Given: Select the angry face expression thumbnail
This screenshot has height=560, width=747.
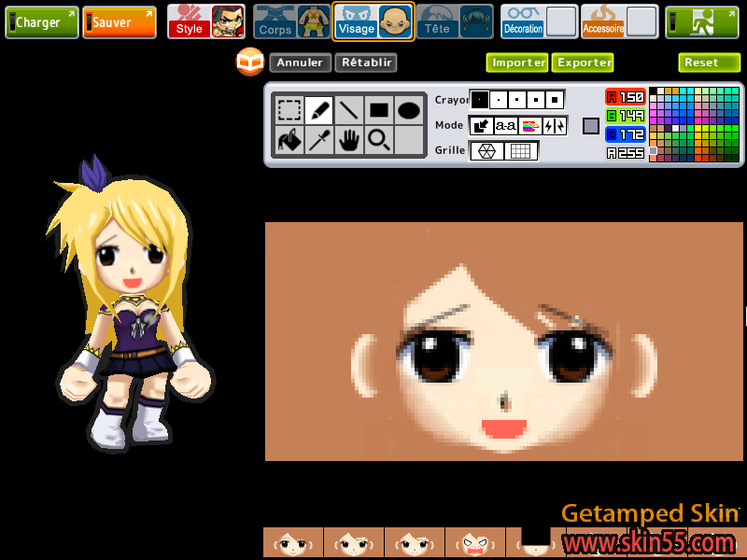Looking at the screenshot, I should pos(474,542).
